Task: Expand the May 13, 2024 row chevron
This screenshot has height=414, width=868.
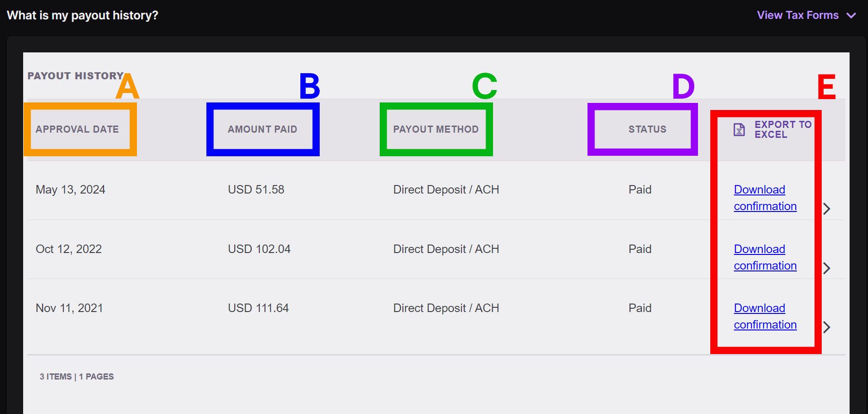Action: (826, 209)
